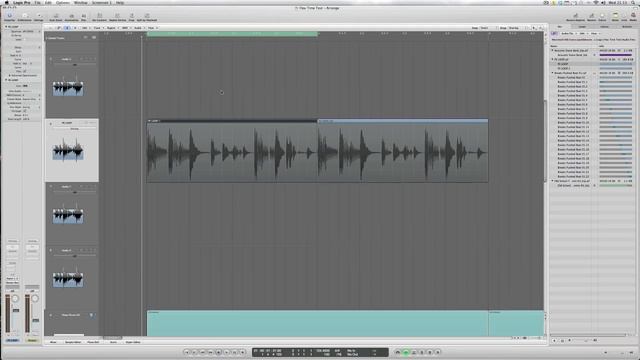Select the purple region row in Bin
Screen dimensions: 640x360
point(593,55)
